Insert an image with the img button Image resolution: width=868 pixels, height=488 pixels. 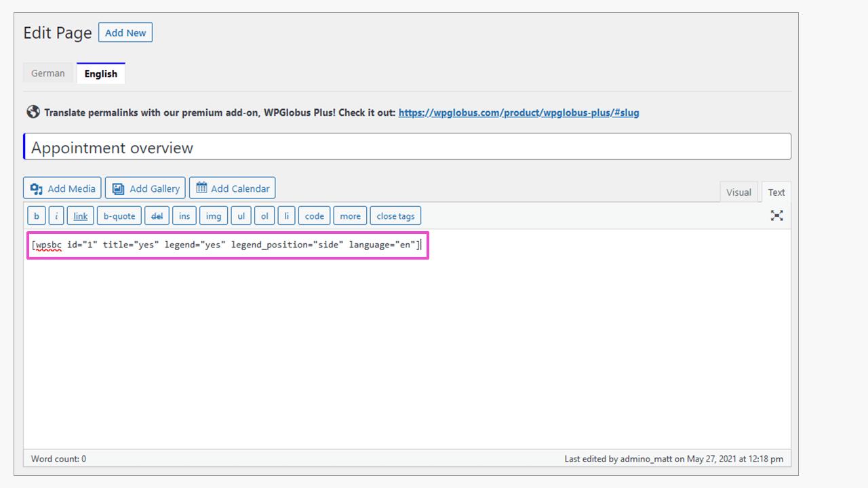pyautogui.click(x=214, y=216)
